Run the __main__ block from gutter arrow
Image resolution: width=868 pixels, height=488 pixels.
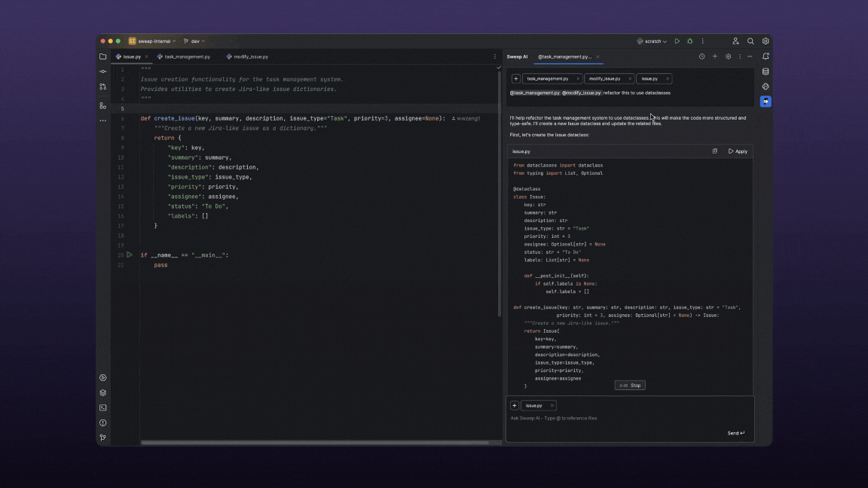130,255
